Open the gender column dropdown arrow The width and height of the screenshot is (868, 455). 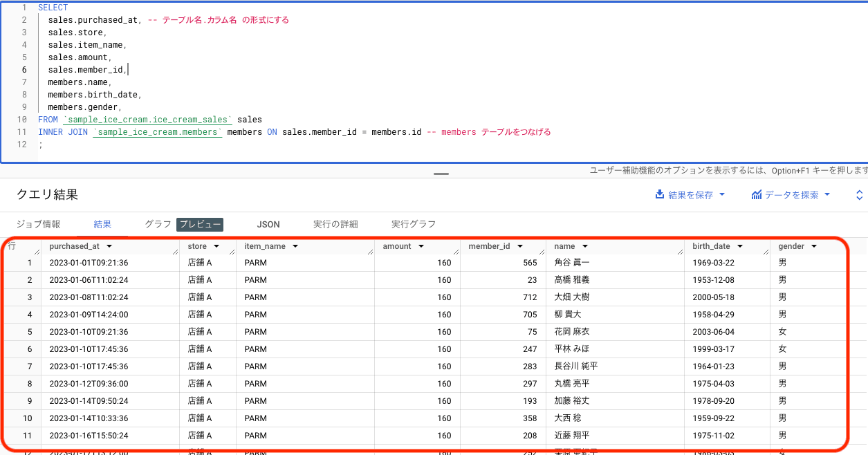[814, 246]
